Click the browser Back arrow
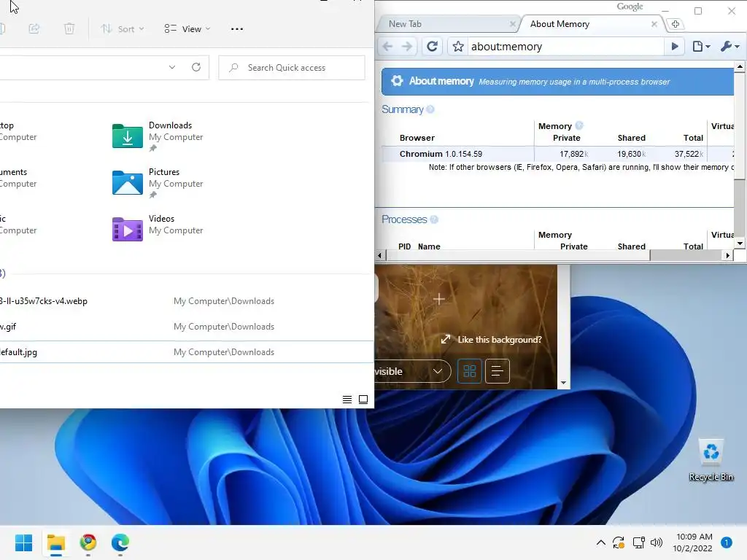 point(387,46)
